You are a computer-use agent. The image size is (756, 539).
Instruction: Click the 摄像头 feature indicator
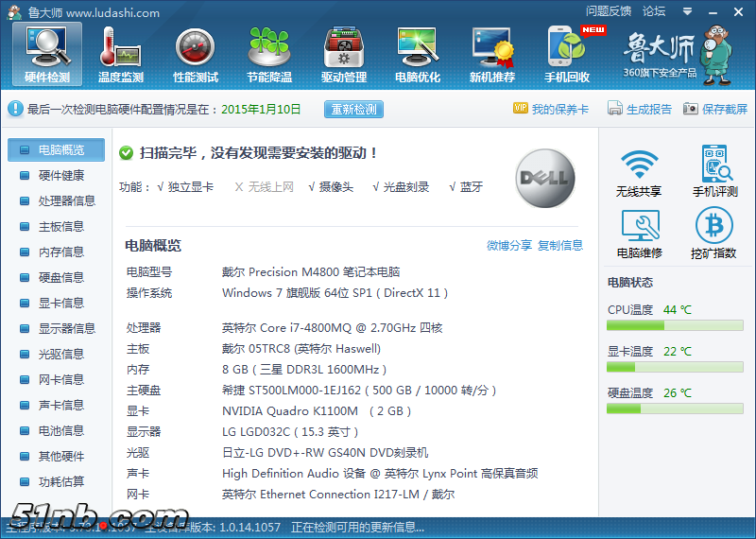point(331,186)
